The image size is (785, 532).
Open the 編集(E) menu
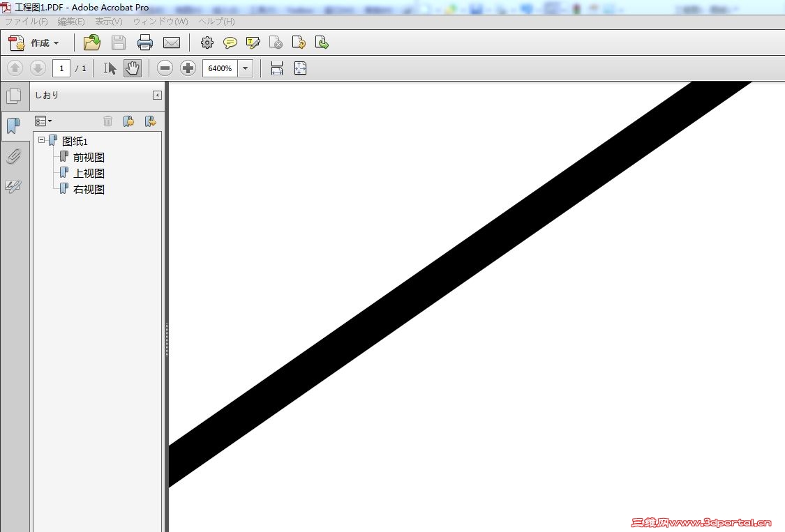click(71, 22)
